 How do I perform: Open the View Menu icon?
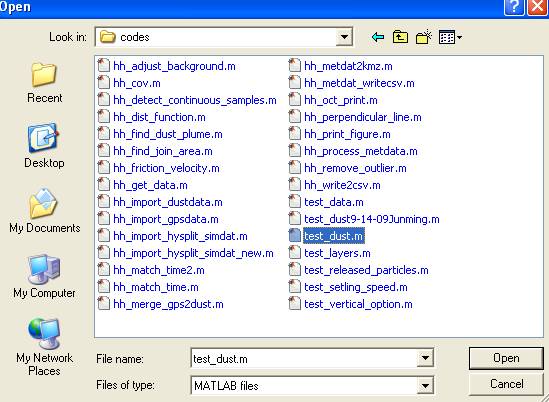click(450, 37)
